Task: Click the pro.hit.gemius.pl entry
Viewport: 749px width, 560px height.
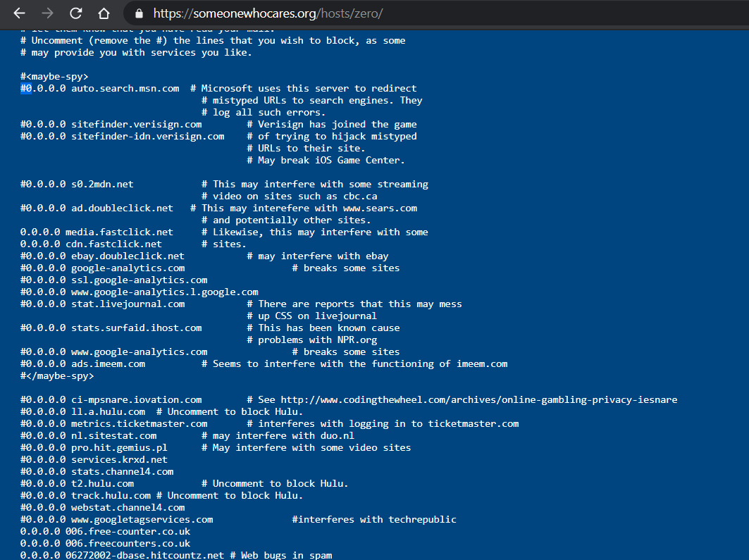Action: pyautogui.click(x=119, y=447)
